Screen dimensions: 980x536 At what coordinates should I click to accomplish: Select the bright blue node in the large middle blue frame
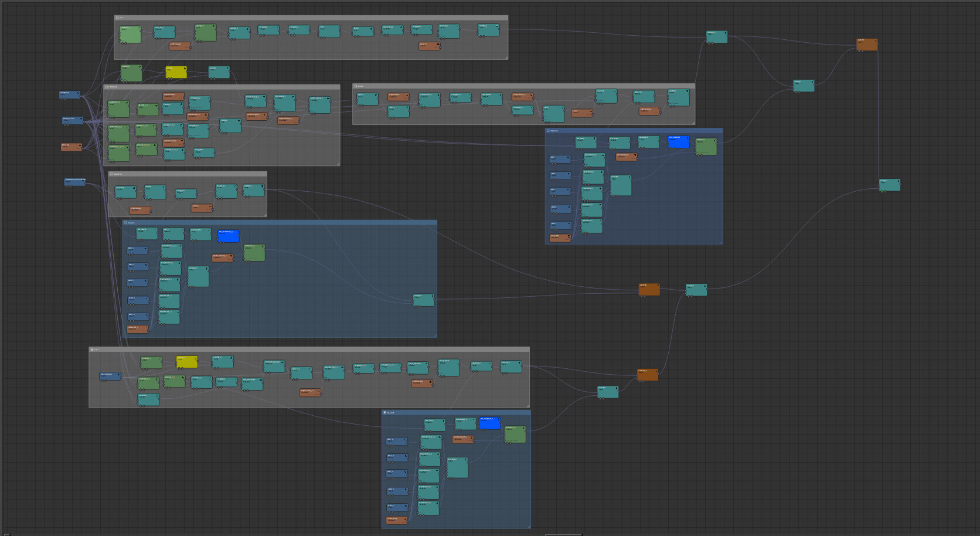(x=228, y=236)
